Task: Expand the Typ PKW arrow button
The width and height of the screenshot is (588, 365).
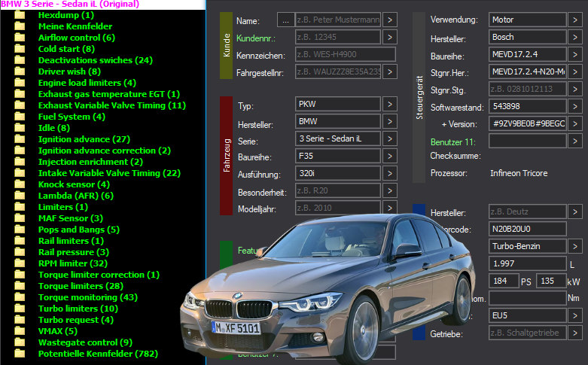Action: tap(390, 104)
